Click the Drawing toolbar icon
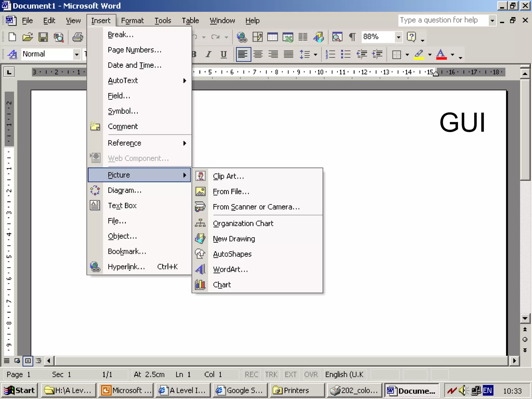Screen dimensions: 532x399 click(x=318, y=37)
